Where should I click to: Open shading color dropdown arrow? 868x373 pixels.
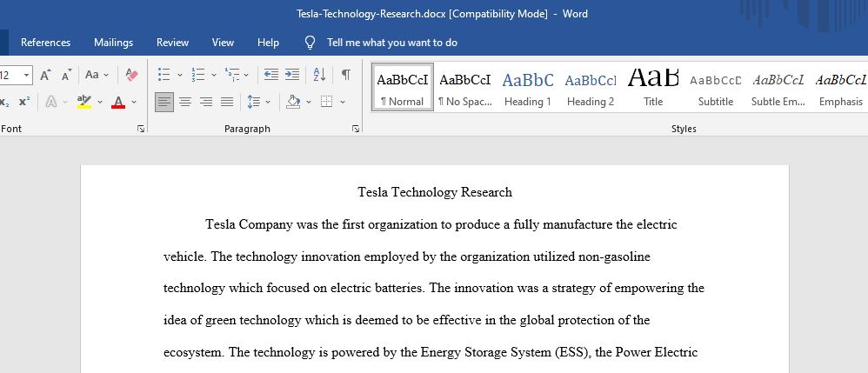click(x=309, y=102)
